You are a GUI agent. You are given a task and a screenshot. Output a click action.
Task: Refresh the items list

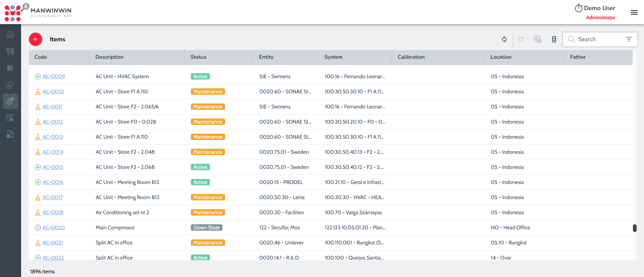[504, 39]
